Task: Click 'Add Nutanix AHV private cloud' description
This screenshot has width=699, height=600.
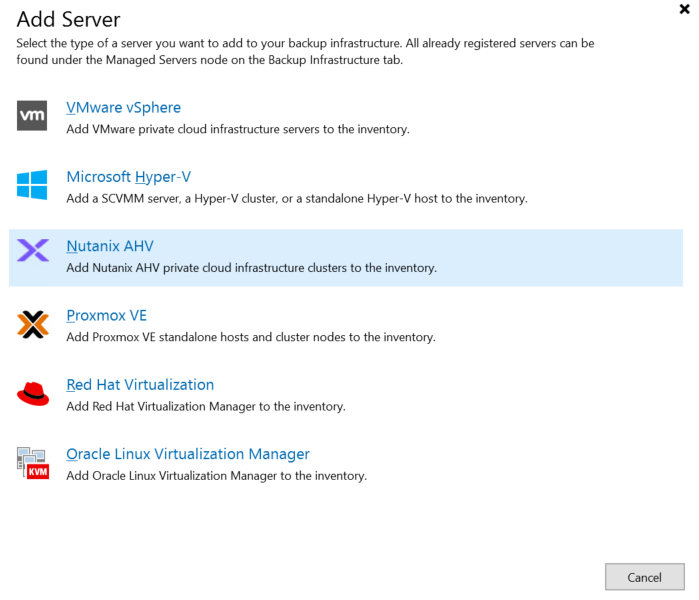Action: pyautogui.click(x=251, y=268)
